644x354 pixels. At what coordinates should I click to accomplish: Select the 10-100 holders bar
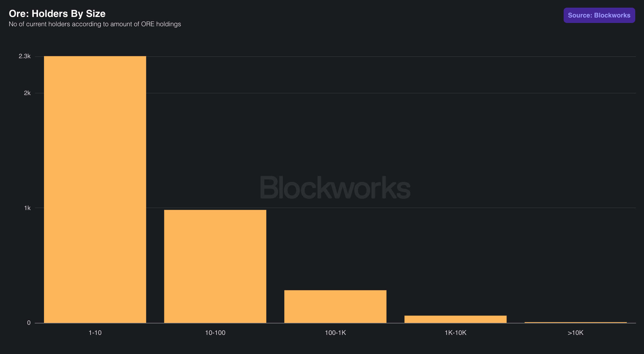coord(215,266)
